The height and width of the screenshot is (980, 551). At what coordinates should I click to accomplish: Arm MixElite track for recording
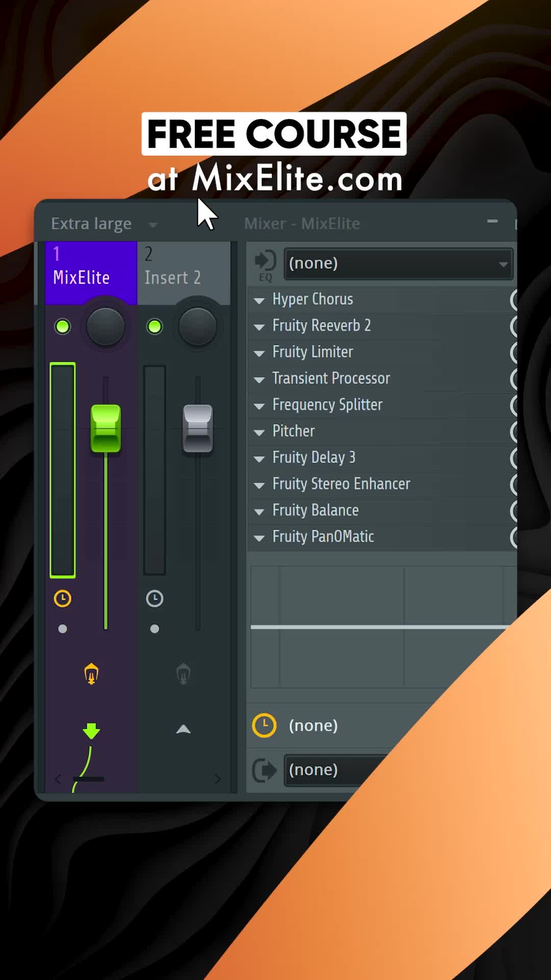coord(91,674)
